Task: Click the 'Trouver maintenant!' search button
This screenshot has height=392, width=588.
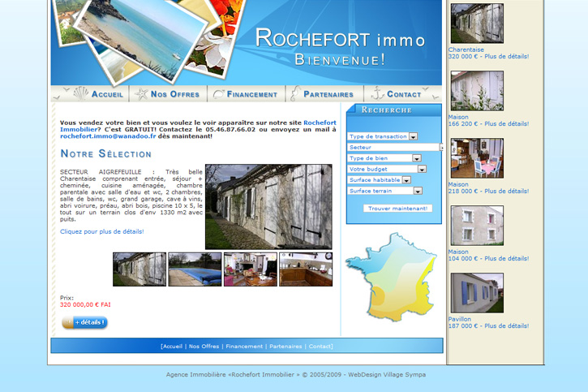Action: pyautogui.click(x=397, y=209)
